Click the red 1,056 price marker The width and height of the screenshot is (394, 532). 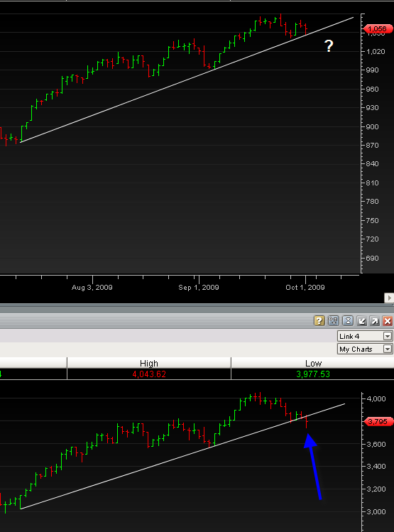(378, 29)
